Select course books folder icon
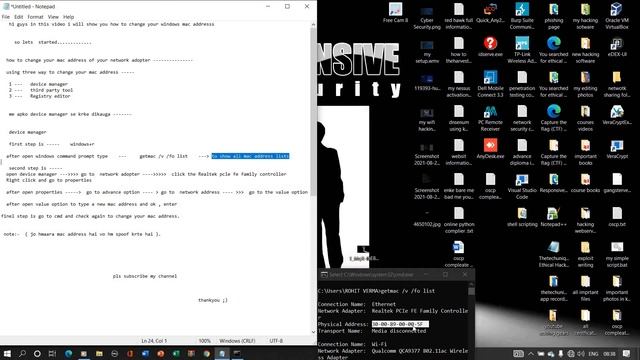The width and height of the screenshot is (640, 360). coord(585,182)
